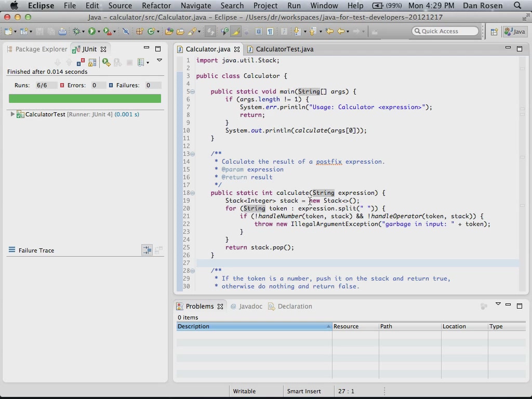
Task: Open the Navigate menu
Action: pos(196,6)
